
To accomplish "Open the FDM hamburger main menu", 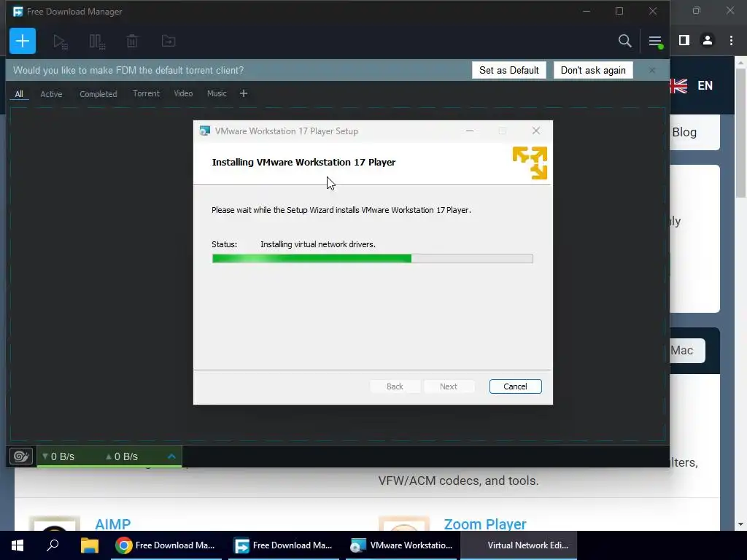I will 655,42.
